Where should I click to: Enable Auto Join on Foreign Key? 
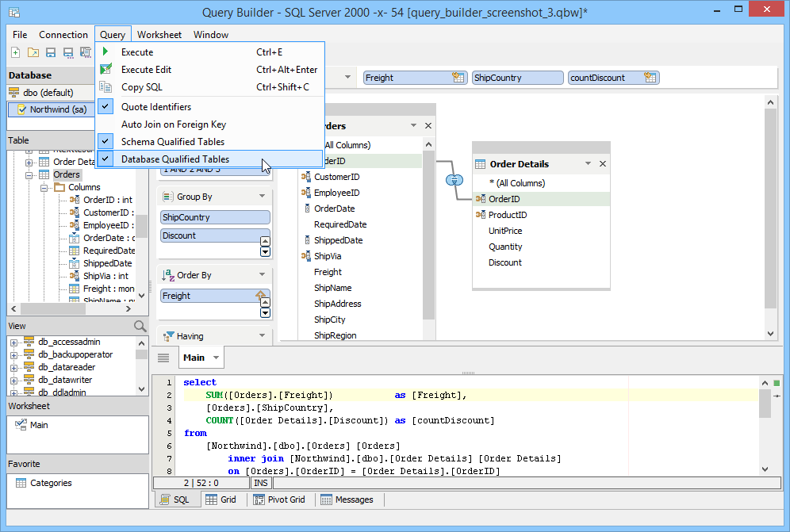174,124
